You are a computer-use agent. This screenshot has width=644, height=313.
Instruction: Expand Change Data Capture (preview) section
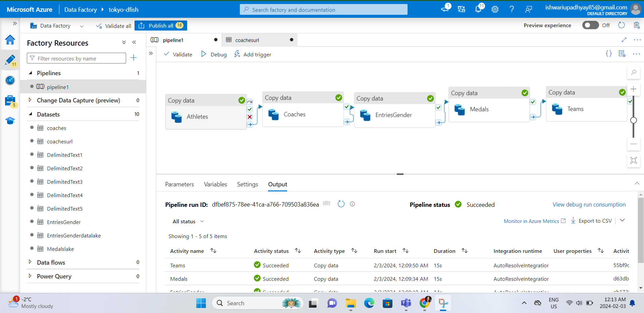(30, 100)
